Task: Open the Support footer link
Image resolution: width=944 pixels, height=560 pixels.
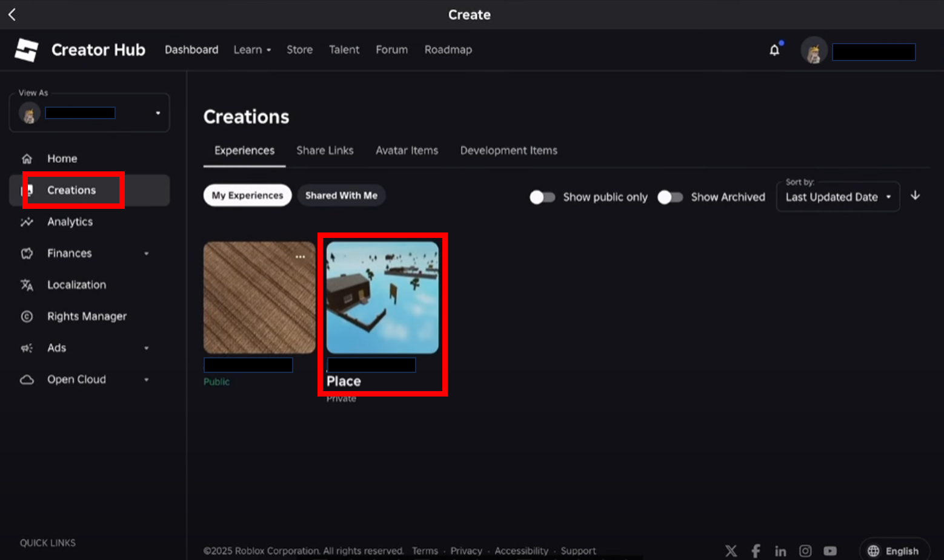Action: tap(578, 551)
